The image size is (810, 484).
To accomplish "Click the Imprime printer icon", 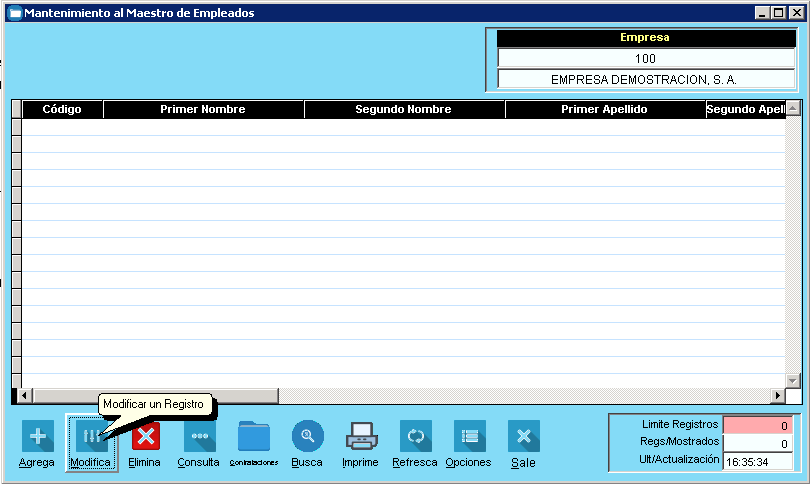I will (360, 436).
